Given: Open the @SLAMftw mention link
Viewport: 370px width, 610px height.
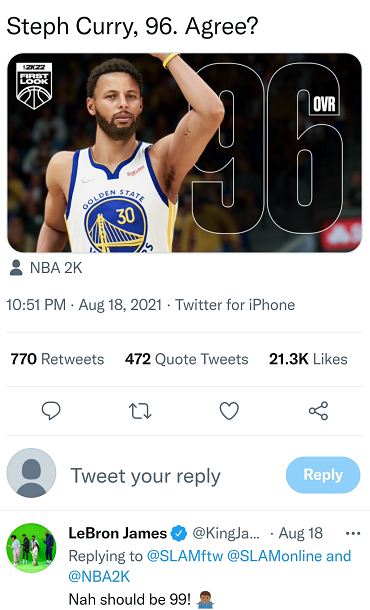Looking at the screenshot, I should (x=184, y=556).
